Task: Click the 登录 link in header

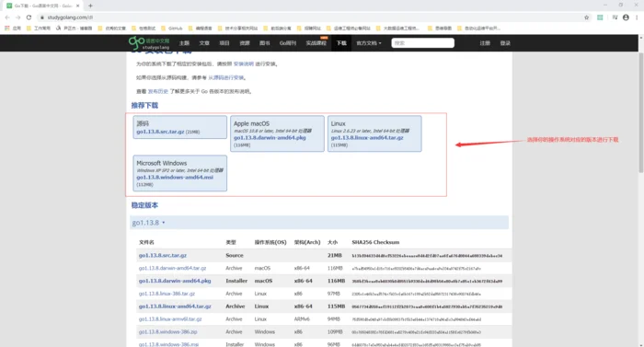Action: (x=505, y=42)
